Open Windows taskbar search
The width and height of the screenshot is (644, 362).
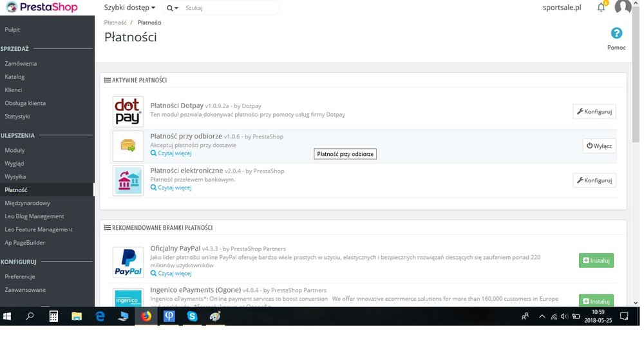[x=30, y=316]
